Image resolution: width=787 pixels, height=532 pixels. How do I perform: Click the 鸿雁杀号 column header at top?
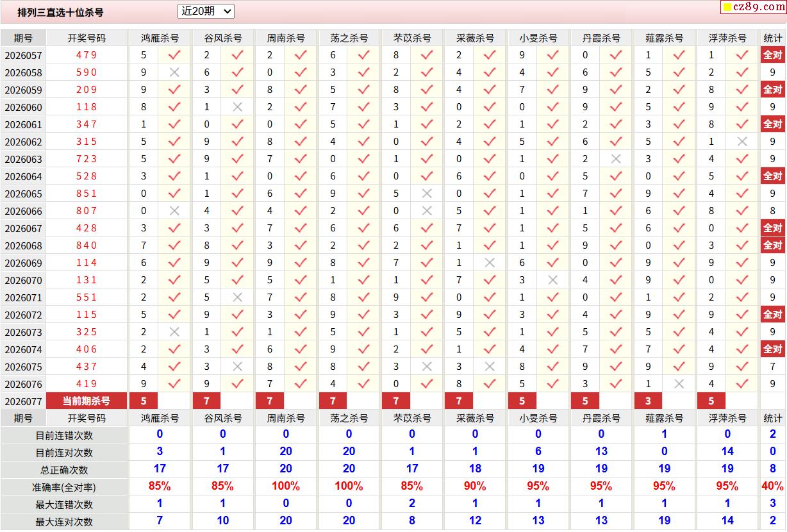pyautogui.click(x=160, y=38)
